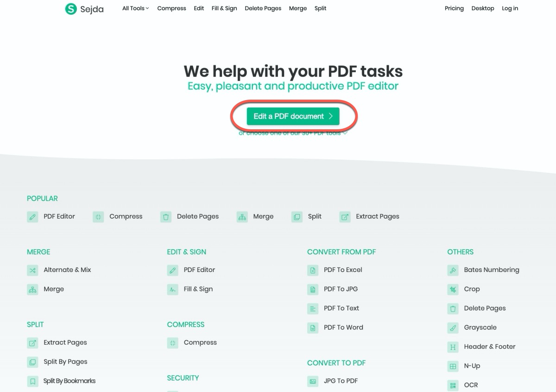This screenshot has height=392, width=556.
Task: Open the Compress link under Popular
Action: click(126, 216)
